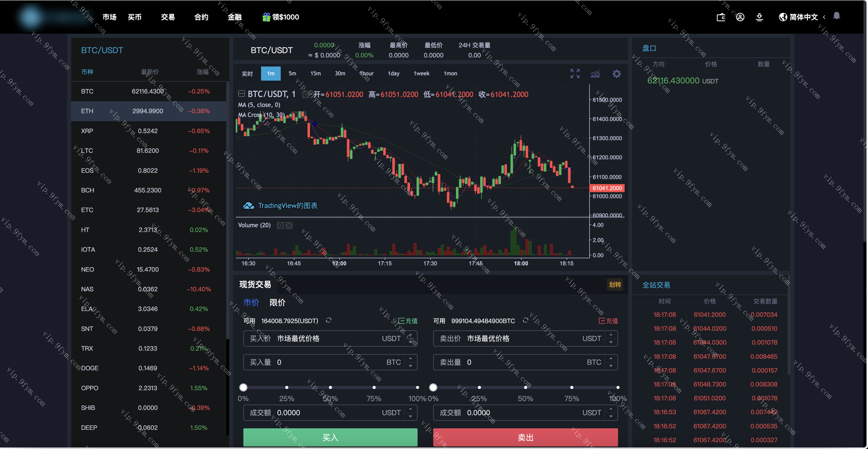Screen dimensions: 868x449
Task: Refresh available USDT balance
Action: click(329, 320)
